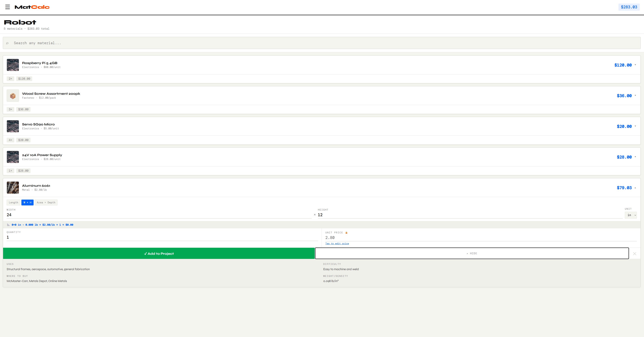Screen dimensions: 644x337
Task: Click the MatCalc logo
Action: pyautogui.click(x=32, y=7)
